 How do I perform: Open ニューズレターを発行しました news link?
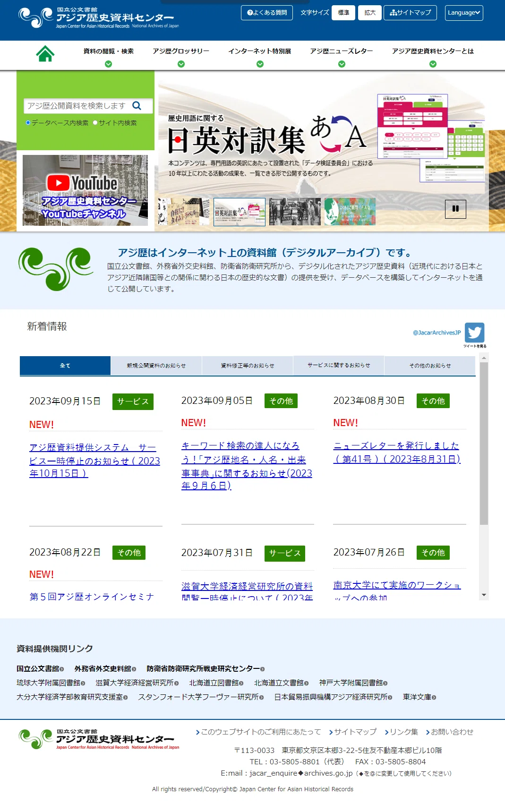pyautogui.click(x=397, y=452)
